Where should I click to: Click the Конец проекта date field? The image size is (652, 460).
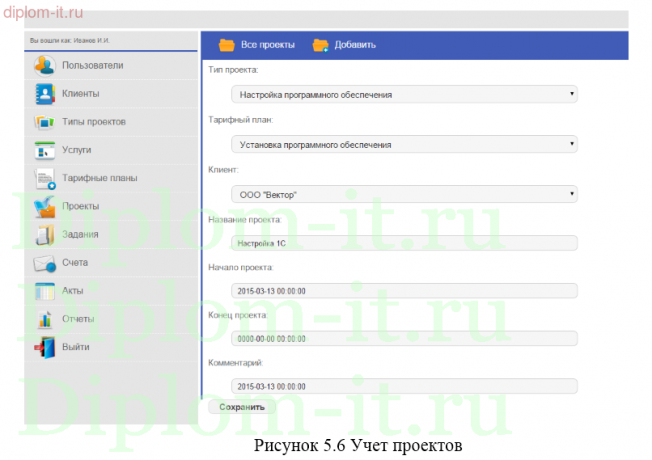point(404,339)
